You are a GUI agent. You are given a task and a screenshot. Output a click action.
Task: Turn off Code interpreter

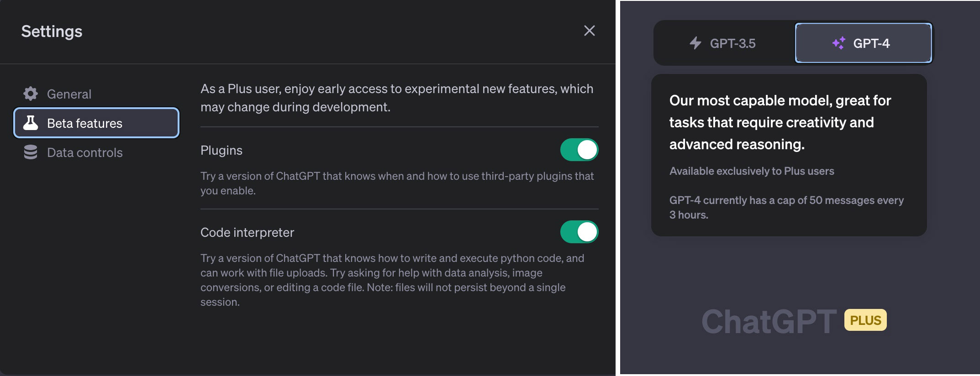click(579, 232)
